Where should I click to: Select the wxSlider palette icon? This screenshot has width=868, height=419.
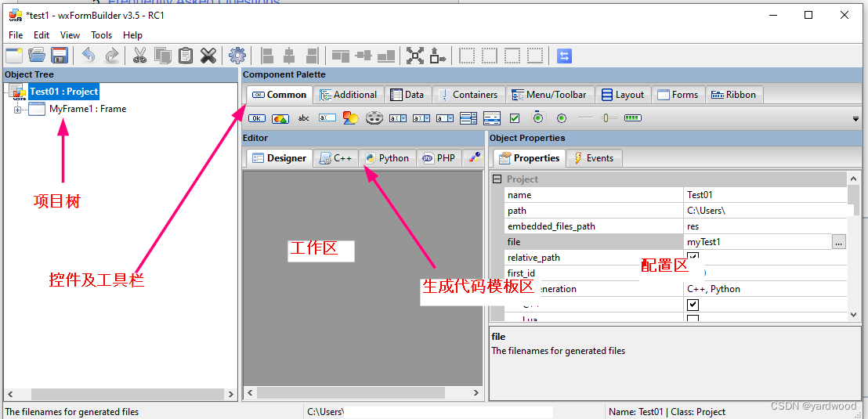tap(610, 118)
